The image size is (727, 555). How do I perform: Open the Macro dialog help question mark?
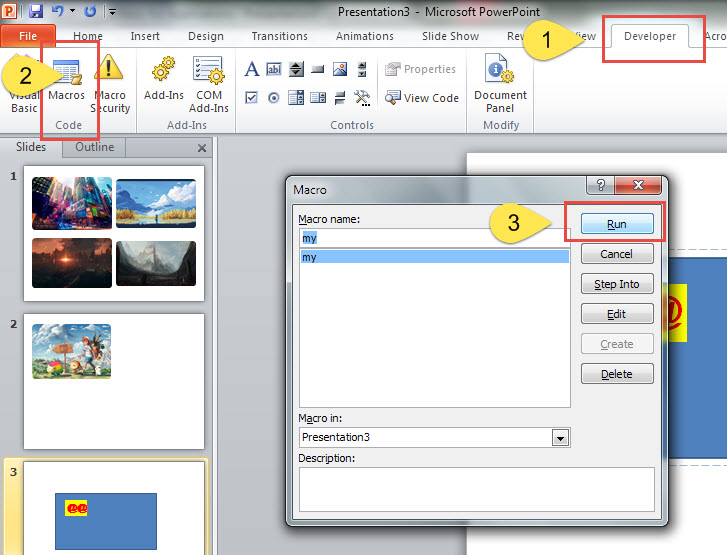[600, 185]
